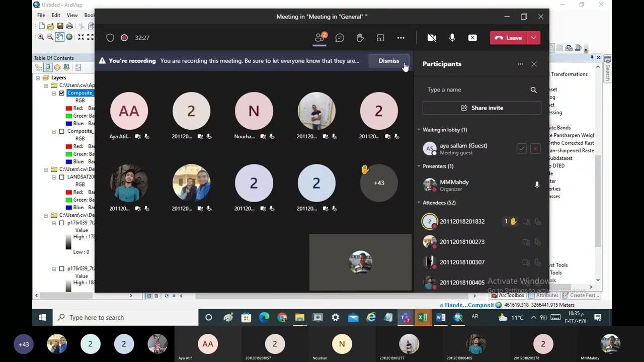The image size is (644, 362).
Task: Dismiss the recording notification
Action: coord(389,61)
